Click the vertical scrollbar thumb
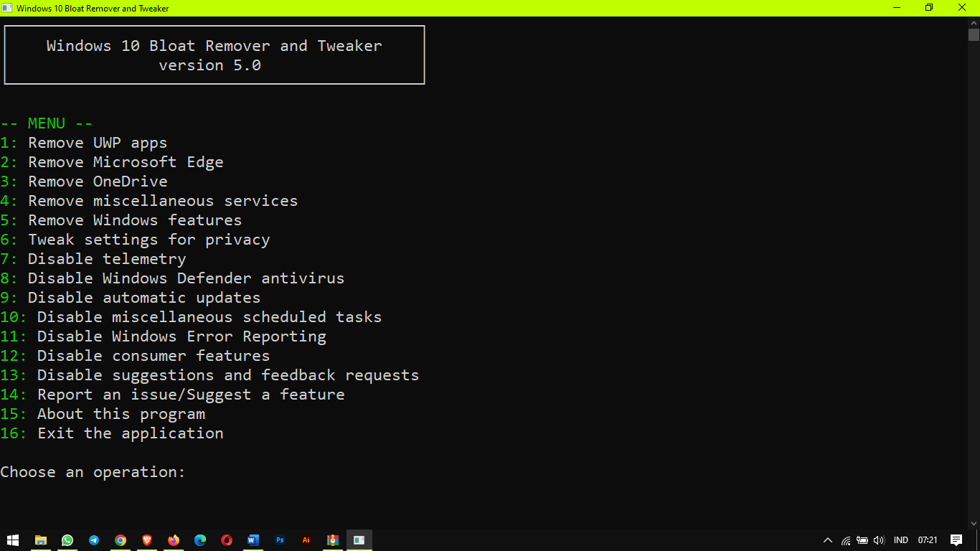Viewport: 980px width, 551px height. (x=974, y=34)
